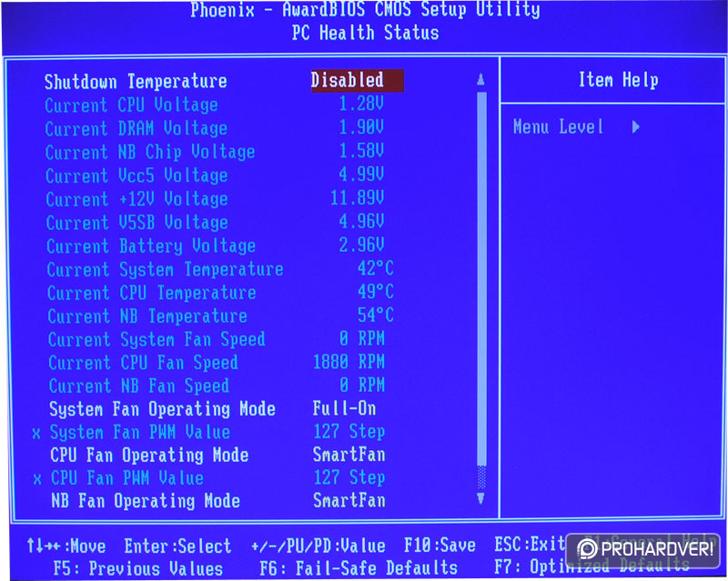Image resolution: width=728 pixels, height=581 pixels.
Task: Click the Current CPU Voltage label
Action: point(131,105)
